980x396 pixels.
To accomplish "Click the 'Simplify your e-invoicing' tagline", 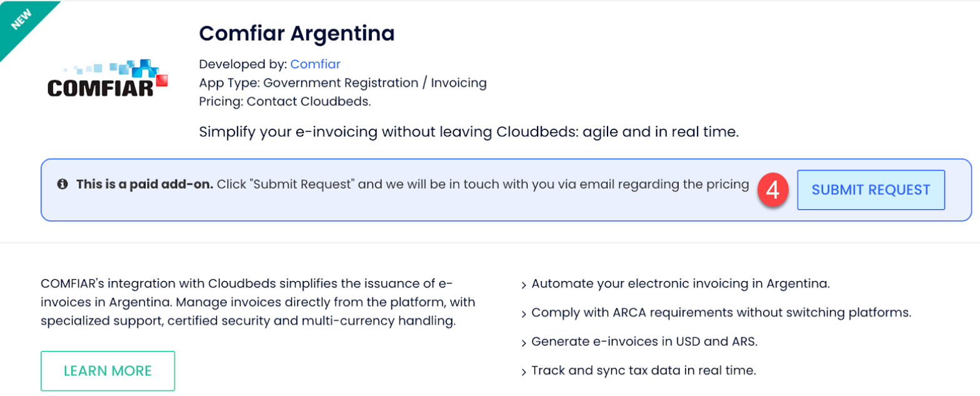I will click(x=469, y=132).
